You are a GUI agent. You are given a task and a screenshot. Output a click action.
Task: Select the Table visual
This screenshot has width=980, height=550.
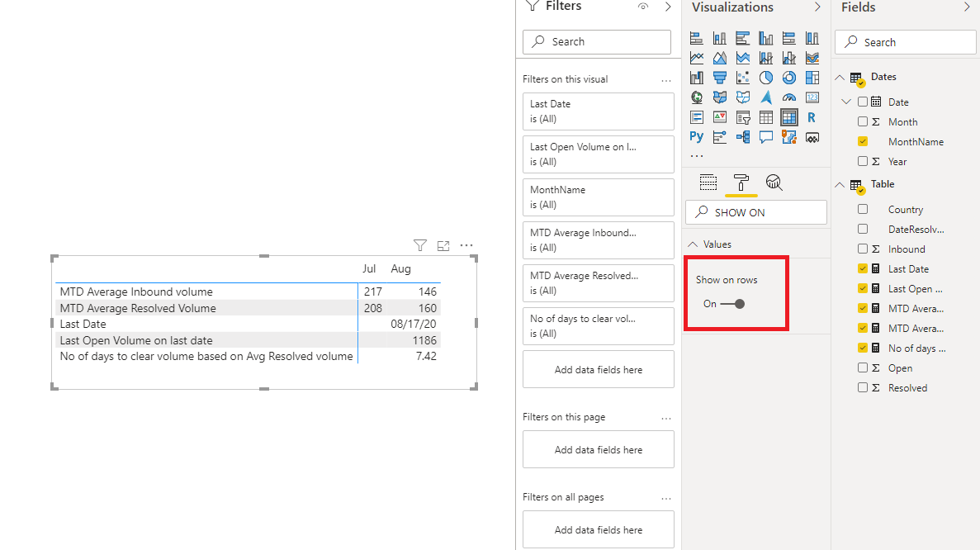point(765,117)
